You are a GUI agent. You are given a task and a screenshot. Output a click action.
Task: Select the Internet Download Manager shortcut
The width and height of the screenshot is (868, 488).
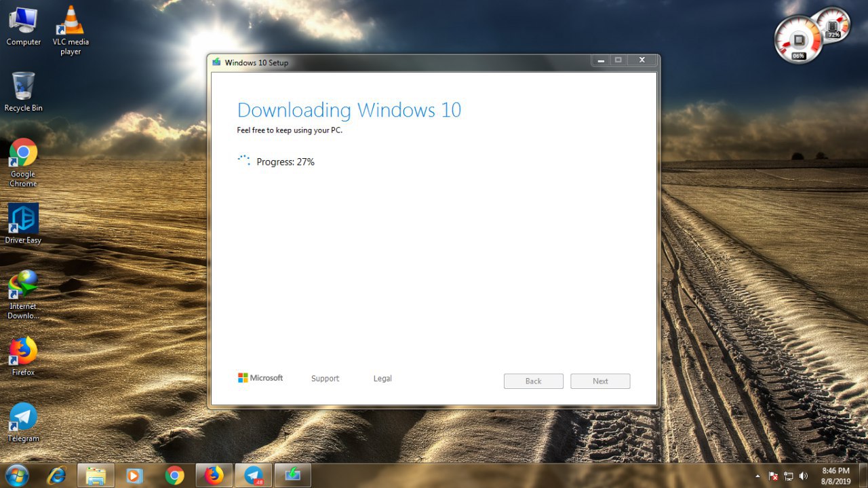[x=23, y=295]
